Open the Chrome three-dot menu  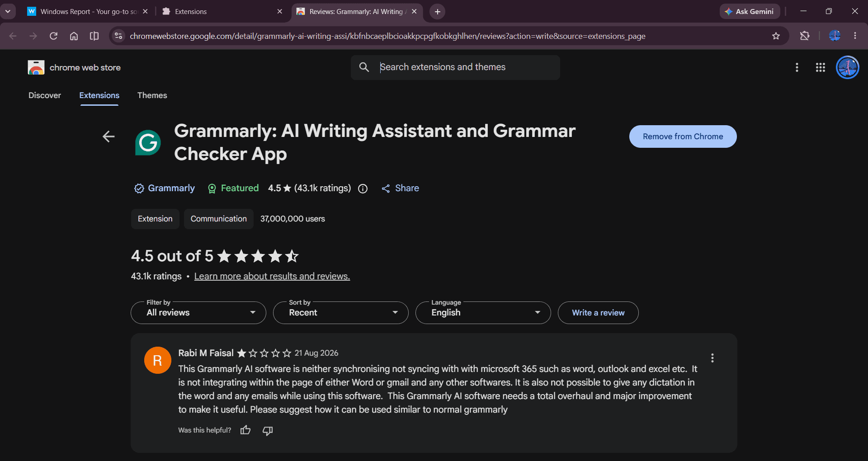(x=855, y=36)
